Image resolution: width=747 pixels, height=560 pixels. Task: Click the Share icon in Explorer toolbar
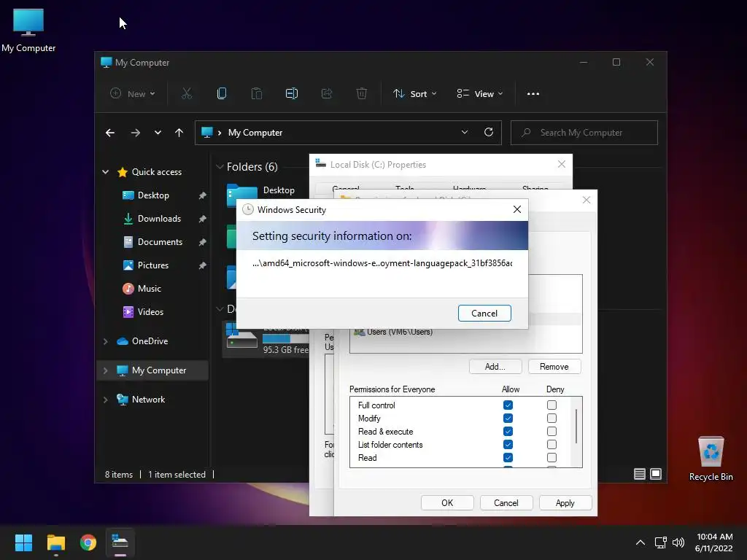point(327,94)
